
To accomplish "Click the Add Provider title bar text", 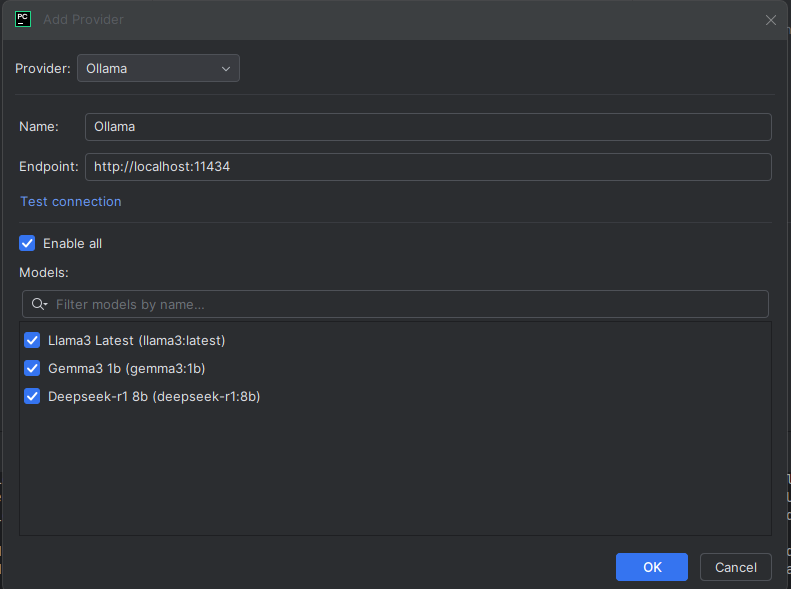I will 84,20.
